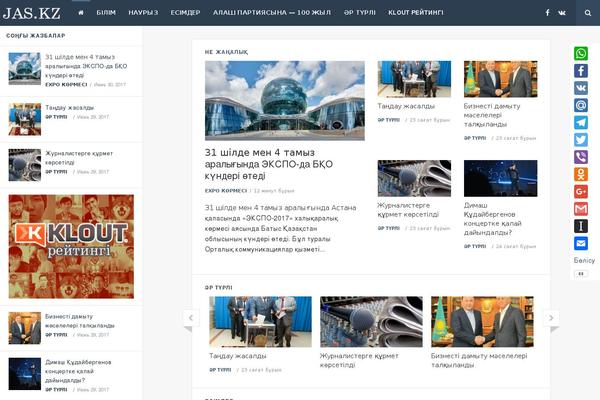Open the search magnifier icon
The image size is (600, 400).
tap(588, 13)
